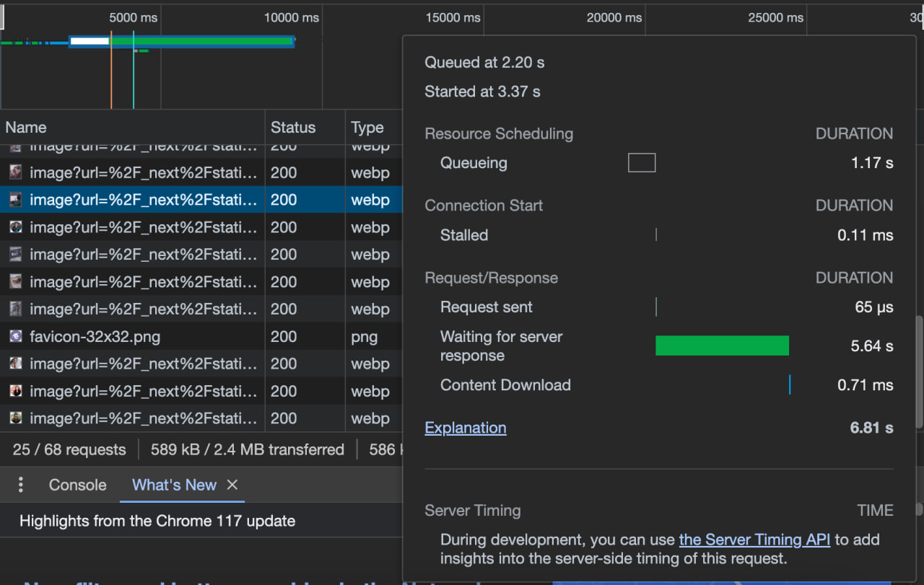
Task: Follow the Server Timing API link
Action: [754, 539]
